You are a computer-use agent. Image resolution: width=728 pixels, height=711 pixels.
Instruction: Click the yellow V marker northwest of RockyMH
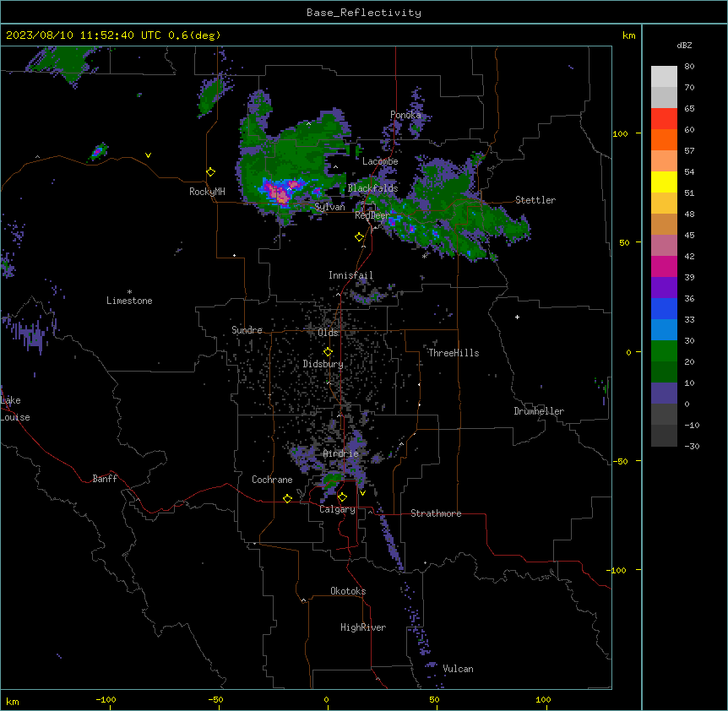pos(148,155)
